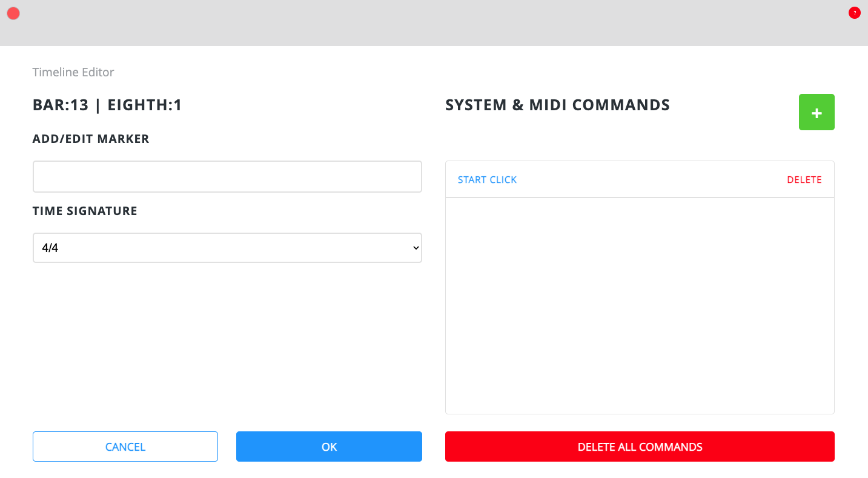Click the green plus icon to add a command
This screenshot has width=868, height=478.
(816, 112)
